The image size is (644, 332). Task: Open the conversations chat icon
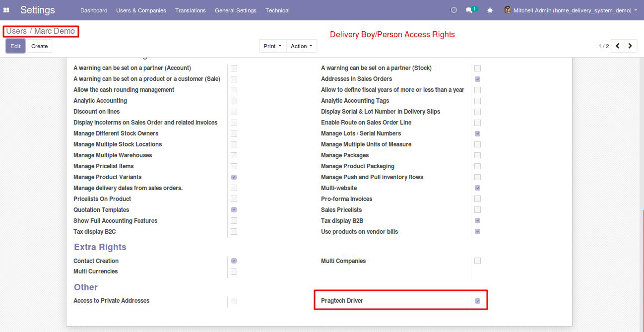click(469, 10)
